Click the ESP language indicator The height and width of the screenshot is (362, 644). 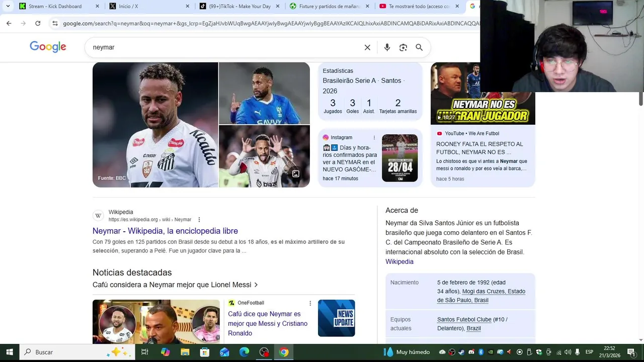pos(589,352)
